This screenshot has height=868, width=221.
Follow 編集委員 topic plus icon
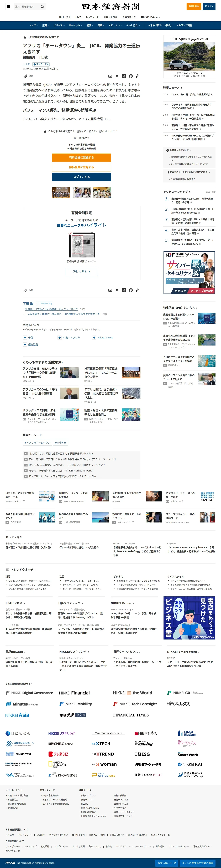click(25, 344)
